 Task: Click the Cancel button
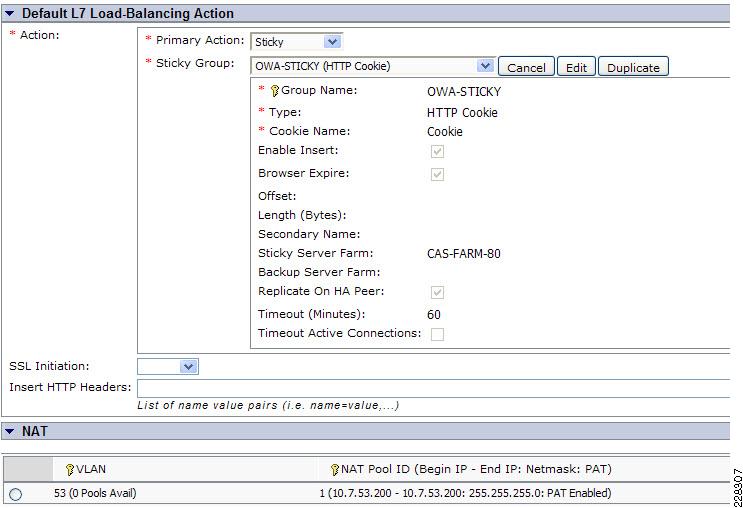click(526, 67)
